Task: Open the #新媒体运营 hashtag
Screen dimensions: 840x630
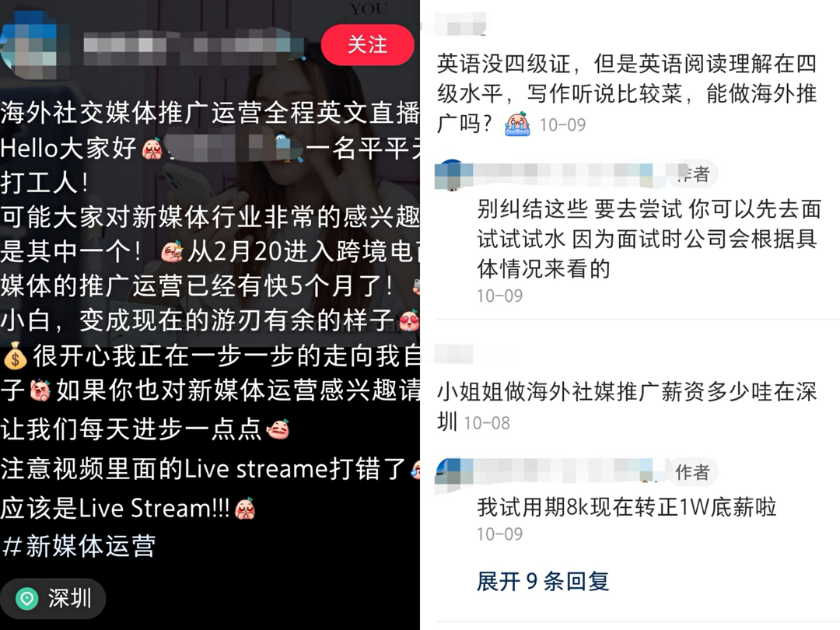Action: 79,547
